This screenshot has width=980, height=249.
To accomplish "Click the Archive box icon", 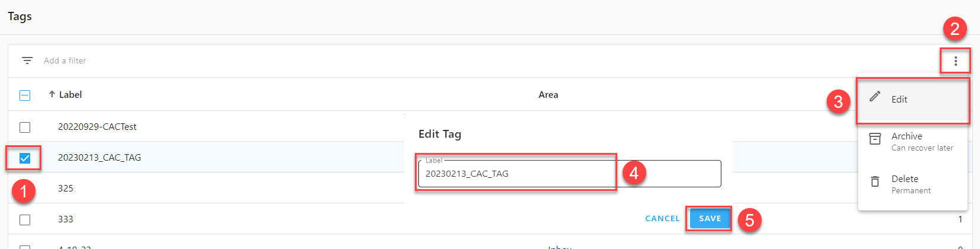I will tap(875, 139).
